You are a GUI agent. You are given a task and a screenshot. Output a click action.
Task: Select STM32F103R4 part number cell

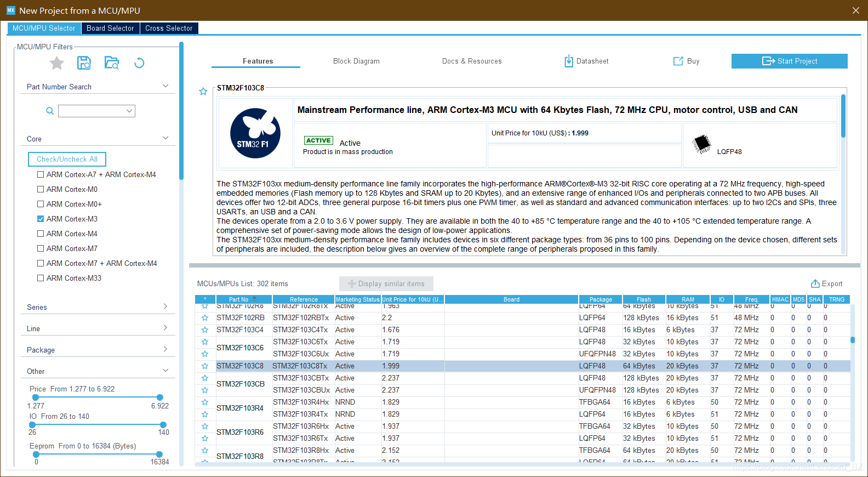[244, 408]
